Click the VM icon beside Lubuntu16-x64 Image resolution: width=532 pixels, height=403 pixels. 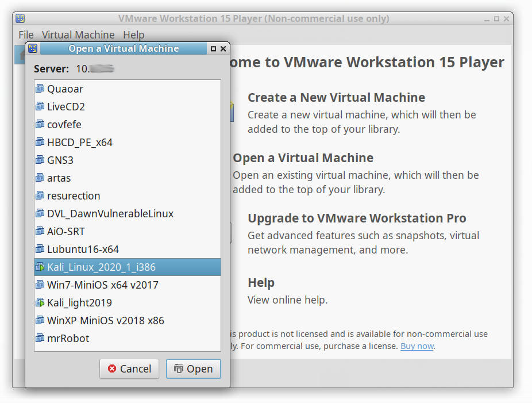coord(40,249)
